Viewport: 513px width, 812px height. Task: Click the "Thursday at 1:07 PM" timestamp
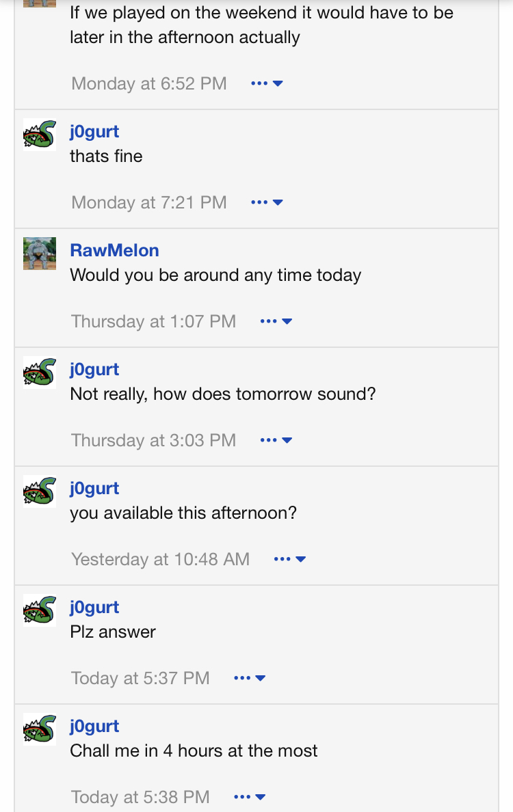click(153, 321)
